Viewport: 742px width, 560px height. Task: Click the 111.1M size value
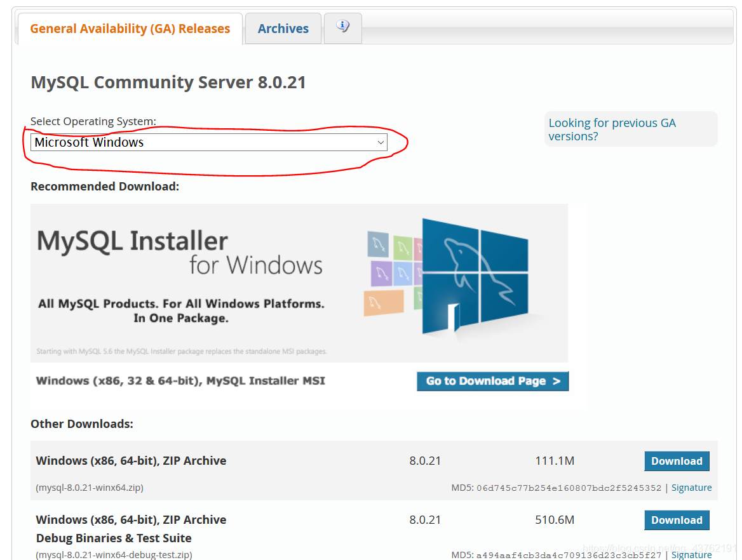coord(555,461)
